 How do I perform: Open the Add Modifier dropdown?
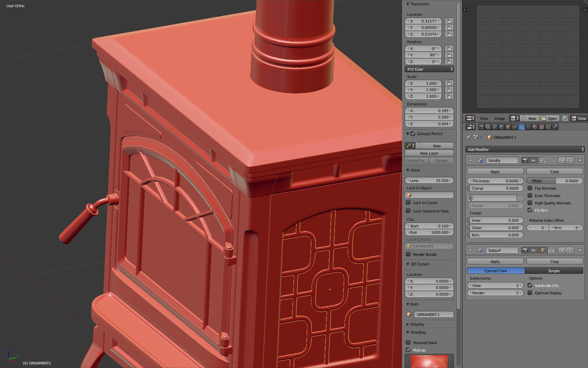pyautogui.click(x=525, y=149)
